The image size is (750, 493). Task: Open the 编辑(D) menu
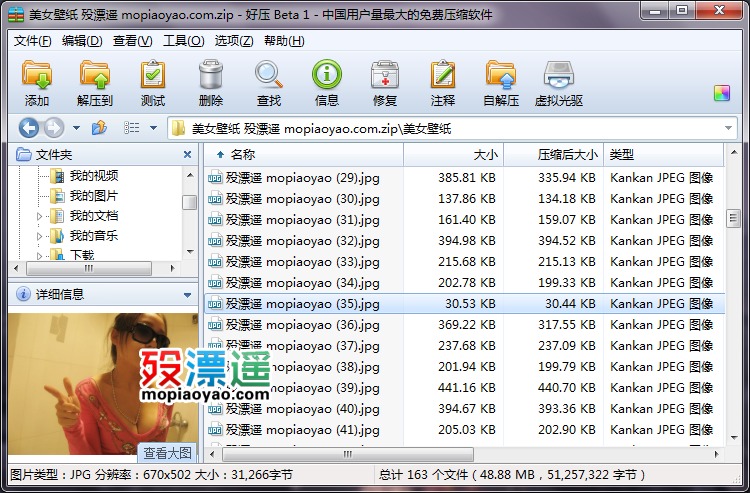[x=82, y=41]
